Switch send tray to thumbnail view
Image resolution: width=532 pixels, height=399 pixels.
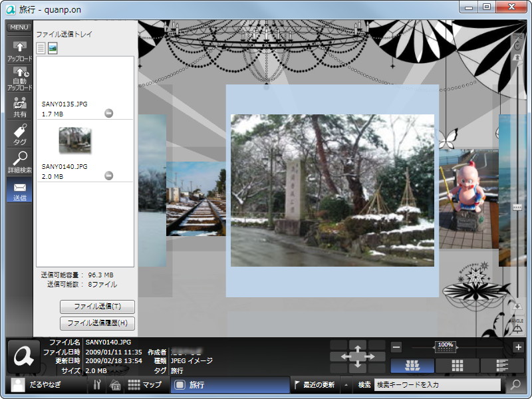pos(53,48)
